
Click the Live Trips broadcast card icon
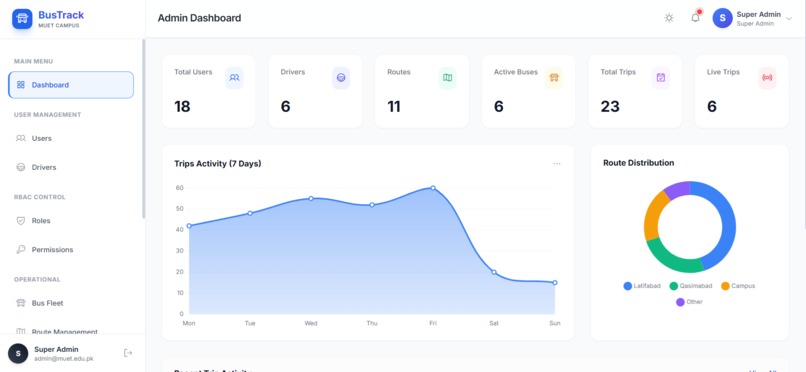pos(767,78)
